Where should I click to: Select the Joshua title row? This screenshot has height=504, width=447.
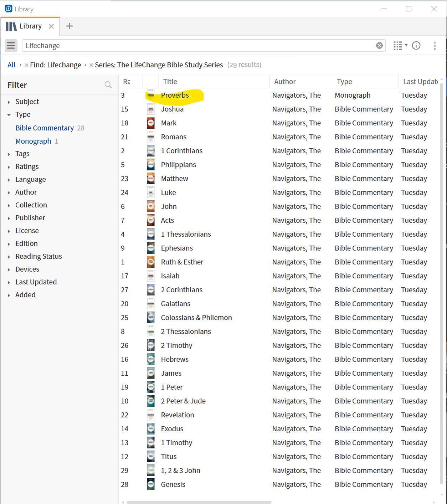coord(172,109)
